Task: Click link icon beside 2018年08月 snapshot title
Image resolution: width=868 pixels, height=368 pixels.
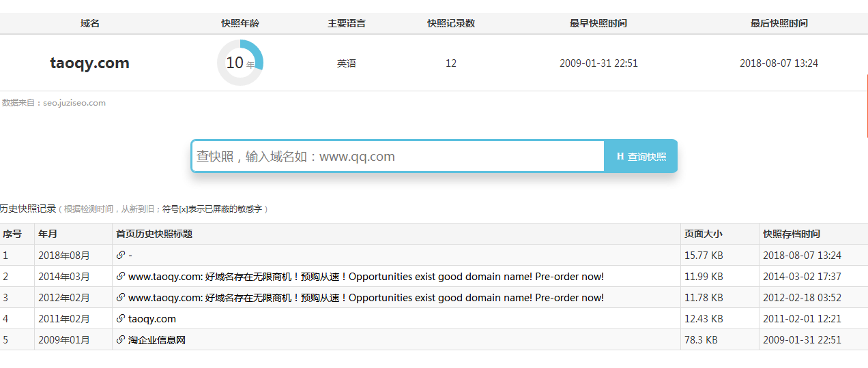Action: coord(121,256)
